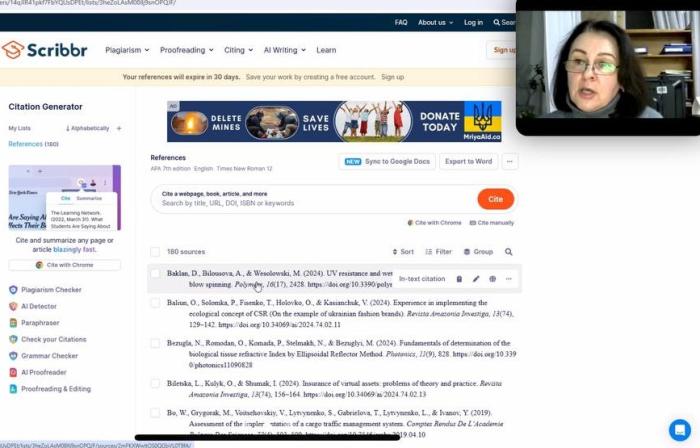Open the Citing navigation menu

click(238, 50)
